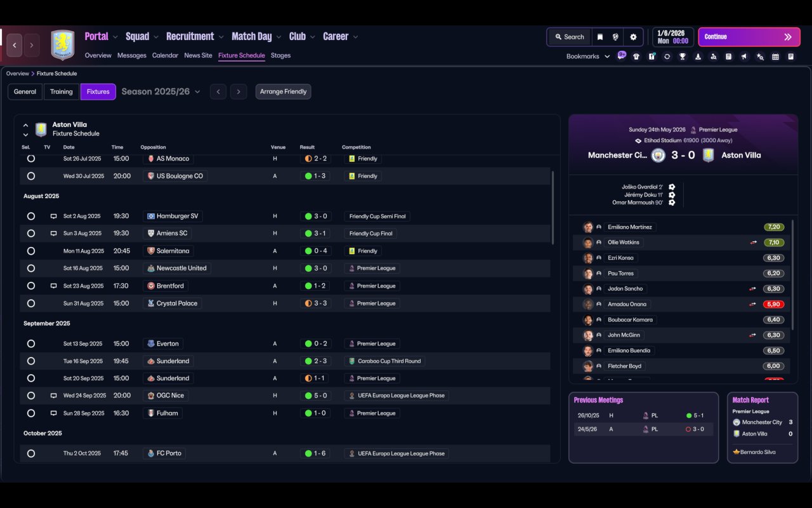Switch to the General tab
Viewport: 812px width, 508px height.
(x=25, y=91)
